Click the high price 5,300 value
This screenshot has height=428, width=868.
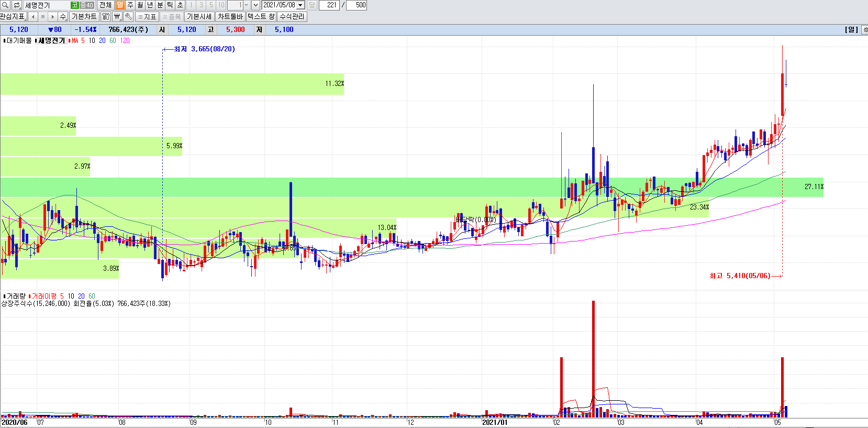pyautogui.click(x=236, y=30)
